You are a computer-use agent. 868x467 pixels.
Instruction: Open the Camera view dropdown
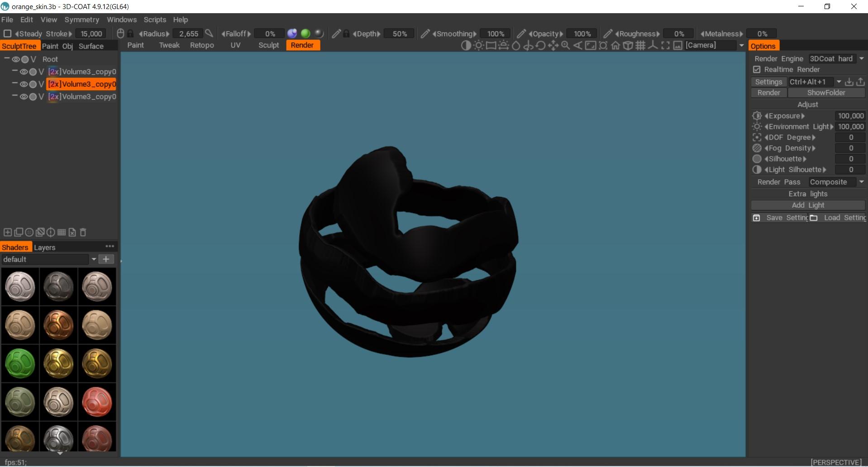pos(742,45)
